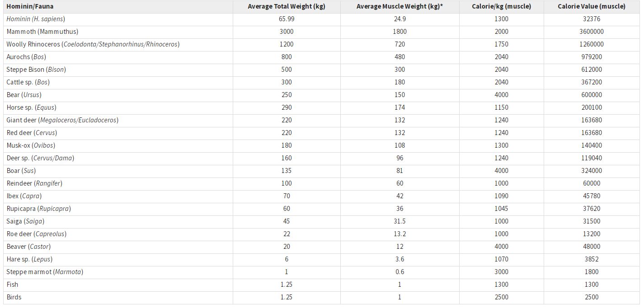Click the Calorie/kg (muscle) column header
Image resolution: width=644 pixels, height=308 pixels.
click(x=501, y=6)
